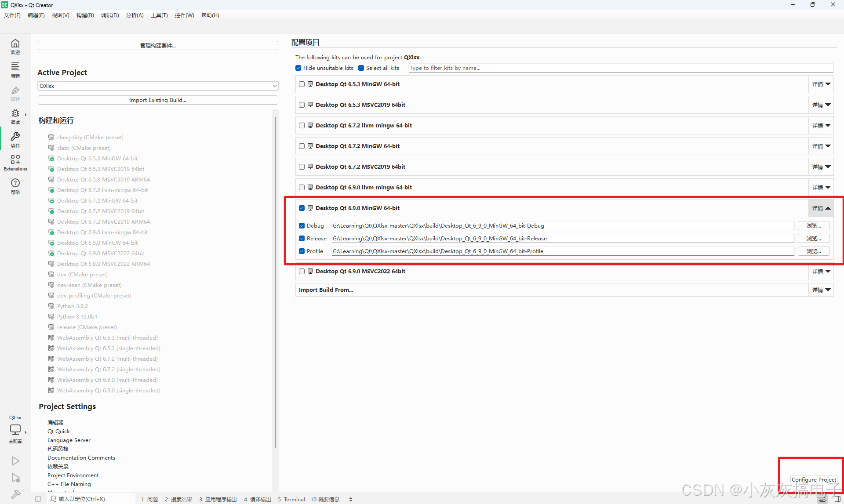
Task: Click the kit filter text field
Action: [x=621, y=68]
